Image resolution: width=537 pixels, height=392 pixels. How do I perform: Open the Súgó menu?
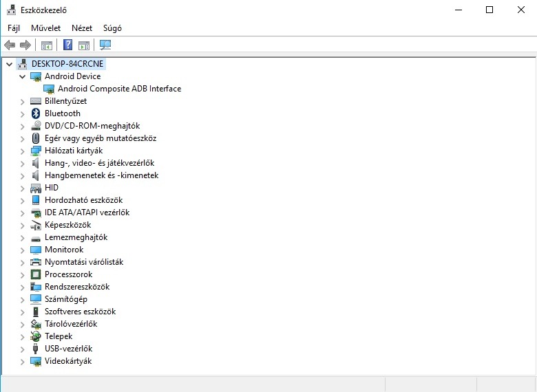point(112,28)
